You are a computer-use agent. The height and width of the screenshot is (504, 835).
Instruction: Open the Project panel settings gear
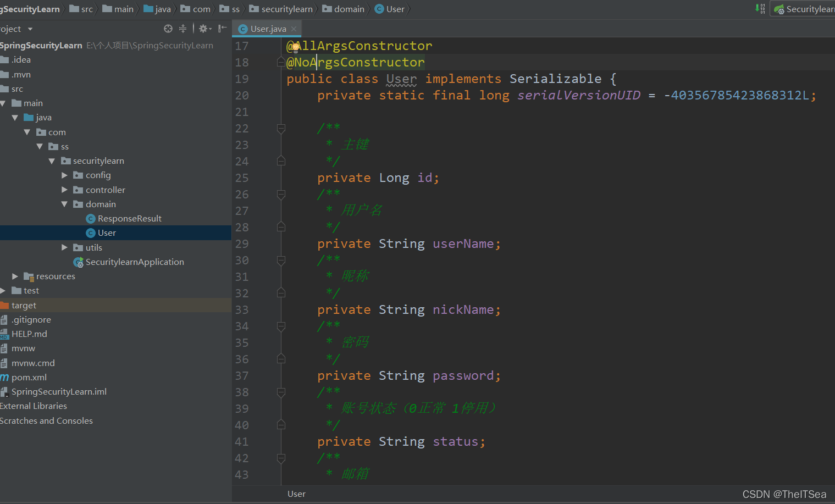coord(204,29)
